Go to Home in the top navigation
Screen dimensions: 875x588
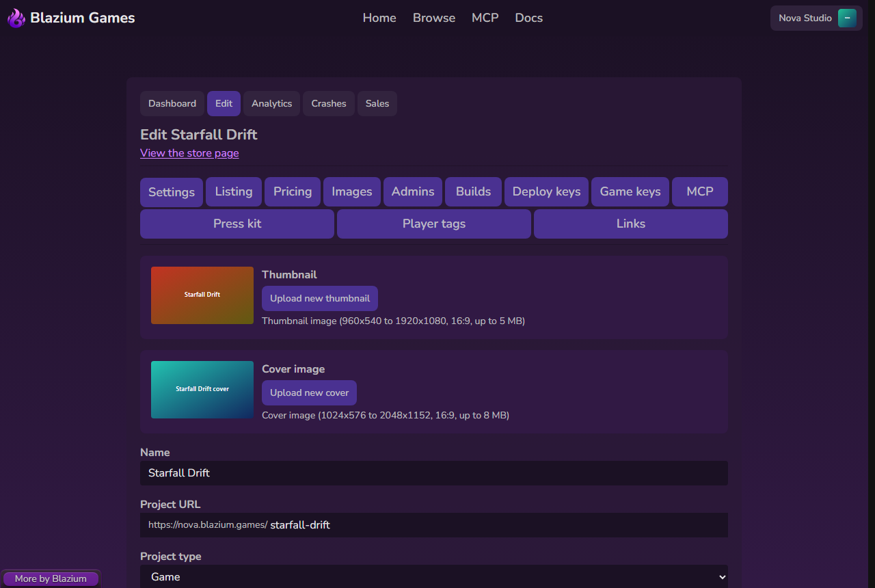click(379, 18)
